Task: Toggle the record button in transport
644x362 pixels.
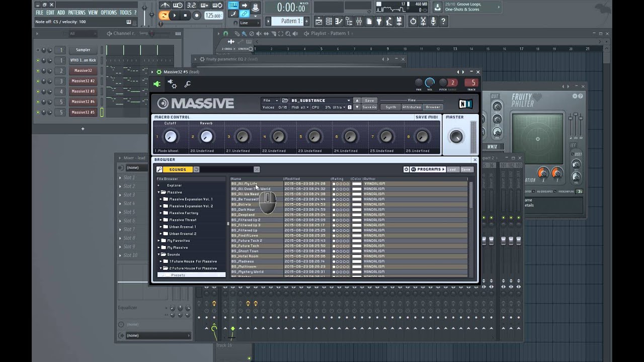Action: point(197,16)
